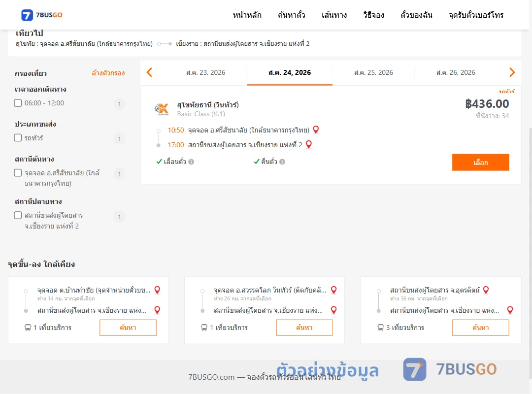Click the 17:00 arrival time
This screenshot has height=394, width=532.
click(176, 145)
